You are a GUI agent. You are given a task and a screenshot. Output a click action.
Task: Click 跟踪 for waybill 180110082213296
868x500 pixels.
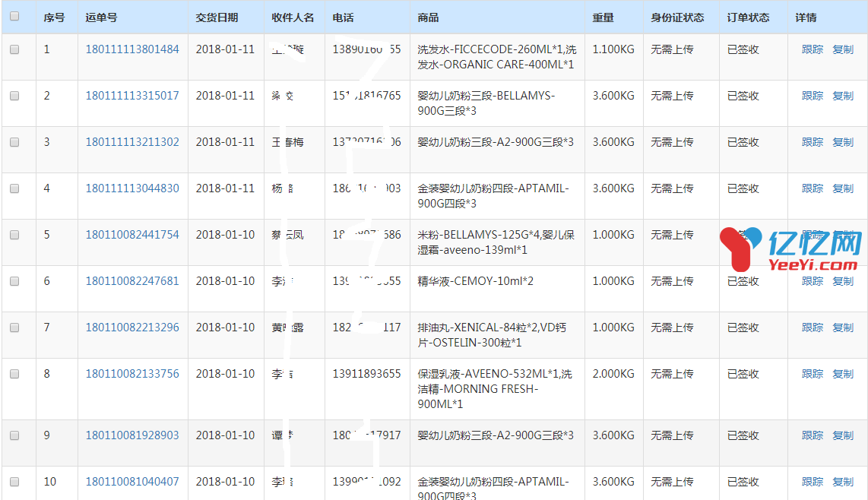point(812,328)
